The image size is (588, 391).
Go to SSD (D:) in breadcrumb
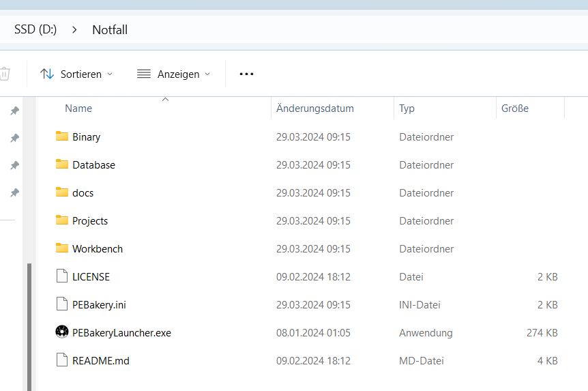[x=35, y=29]
